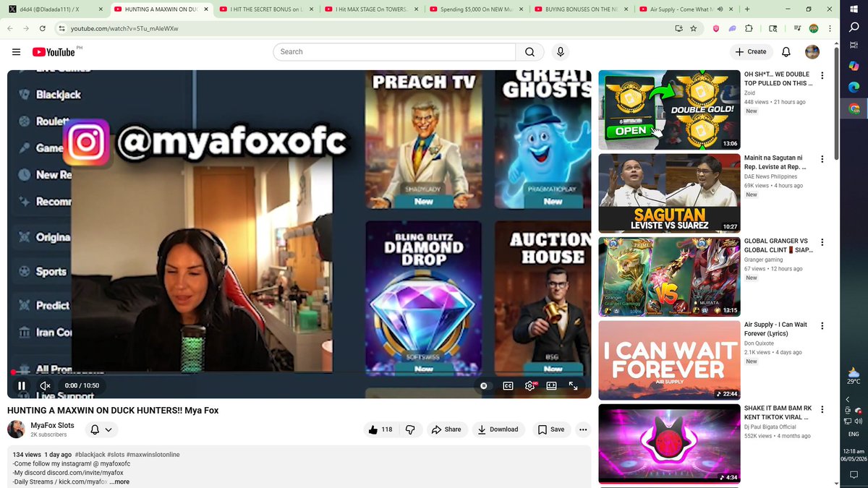
Task: Open Sagutan Leviste vs Suarez thumbnail
Action: [x=669, y=193]
